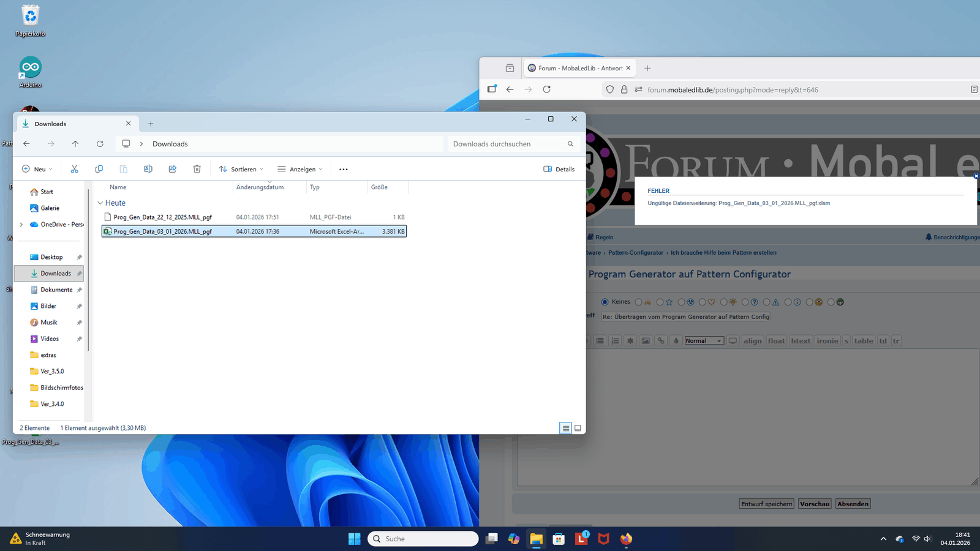Open Microsoft Store from the taskbar
Viewport: 980px width, 551px height.
click(x=558, y=539)
